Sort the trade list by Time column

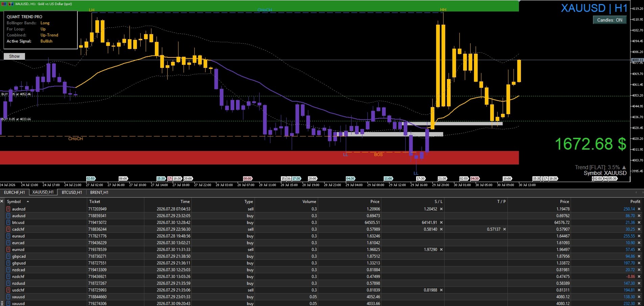coord(185,202)
